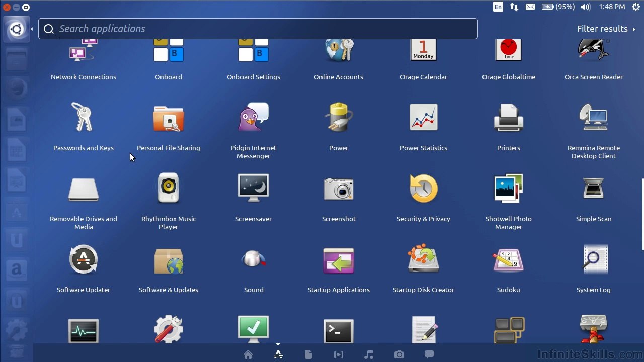Open Power Statistics
Viewport: 644px width, 362px height.
pyautogui.click(x=424, y=127)
